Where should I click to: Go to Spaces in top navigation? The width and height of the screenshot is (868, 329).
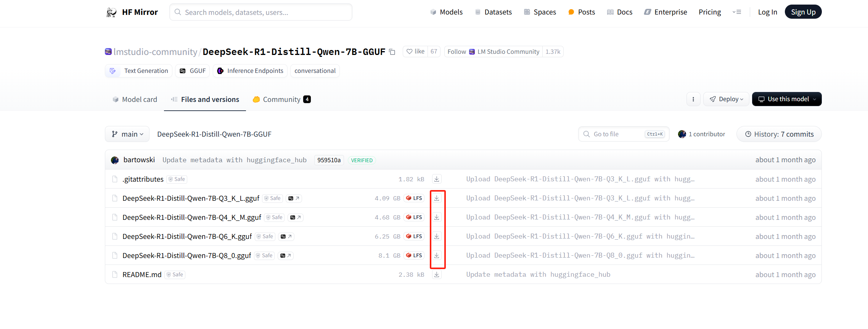540,12
